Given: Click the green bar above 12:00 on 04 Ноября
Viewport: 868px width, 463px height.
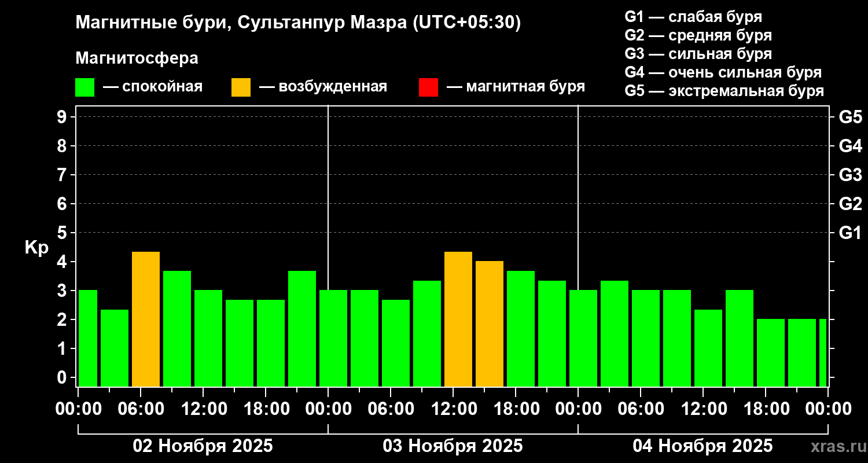Looking at the screenshot, I should [708, 348].
